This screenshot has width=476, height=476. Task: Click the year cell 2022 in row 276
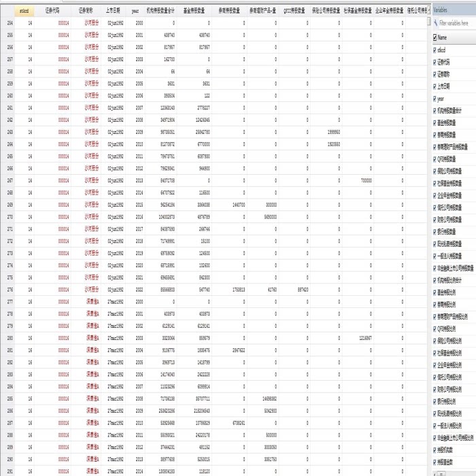(135, 290)
